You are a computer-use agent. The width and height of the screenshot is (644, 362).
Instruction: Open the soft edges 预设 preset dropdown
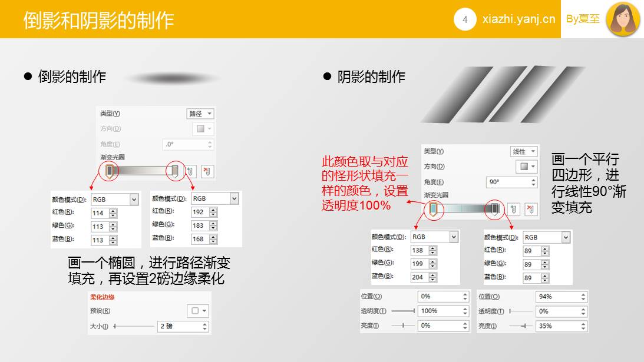click(x=197, y=311)
